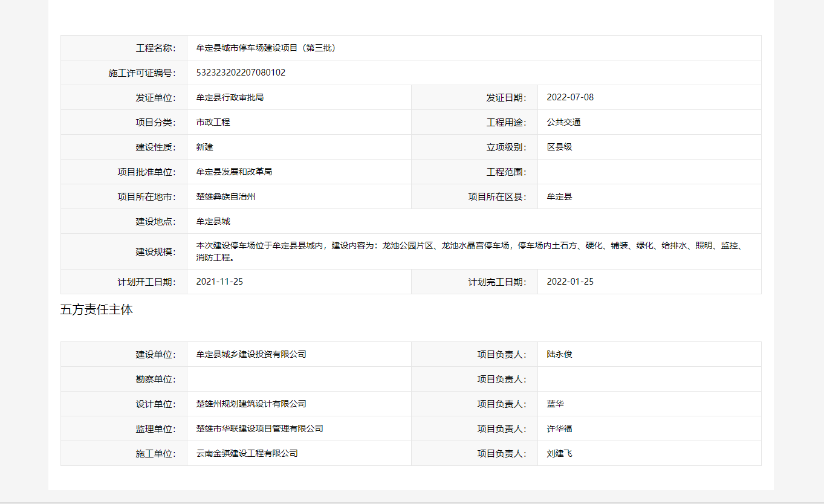Click the 项目批准单位 label

click(x=146, y=172)
